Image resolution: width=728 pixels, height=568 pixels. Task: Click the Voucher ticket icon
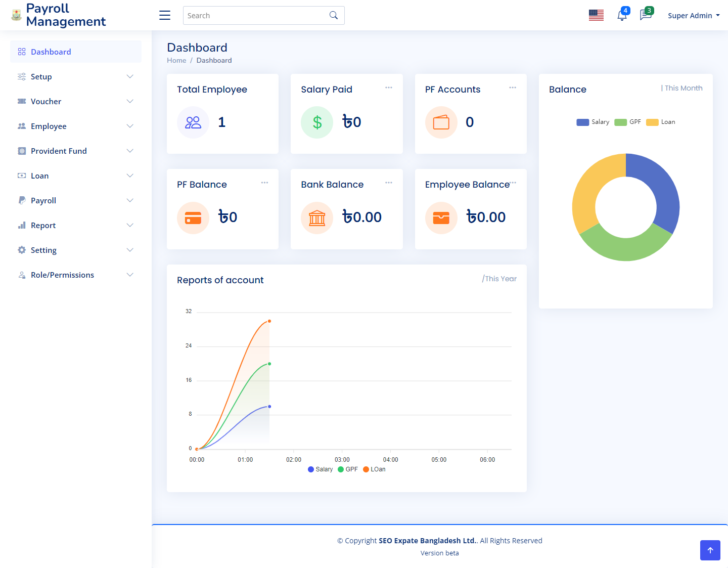click(x=22, y=101)
